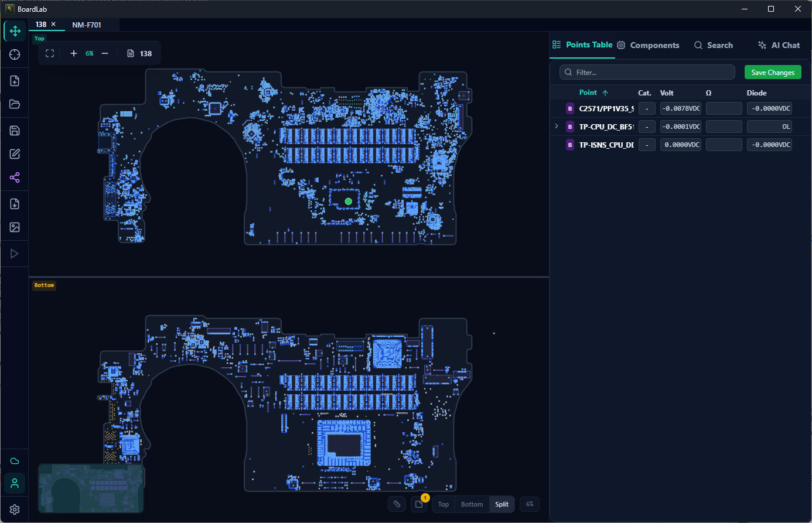Click the zoom out minus control
Screen dimensions: 812x523
[104, 53]
